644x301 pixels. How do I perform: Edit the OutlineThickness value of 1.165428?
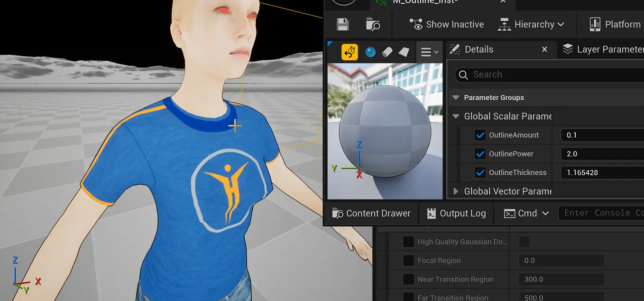click(x=602, y=172)
